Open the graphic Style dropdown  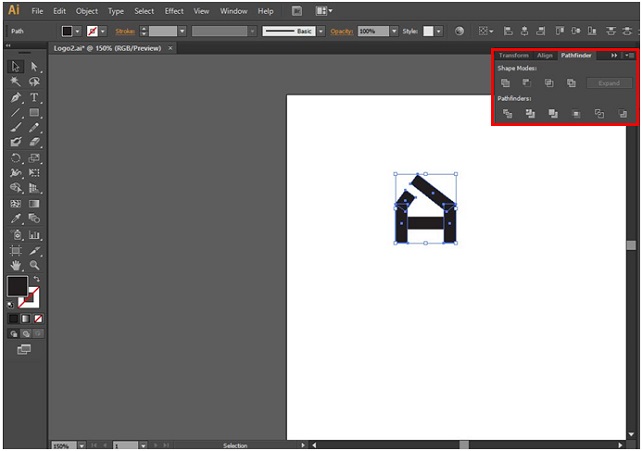[439, 31]
